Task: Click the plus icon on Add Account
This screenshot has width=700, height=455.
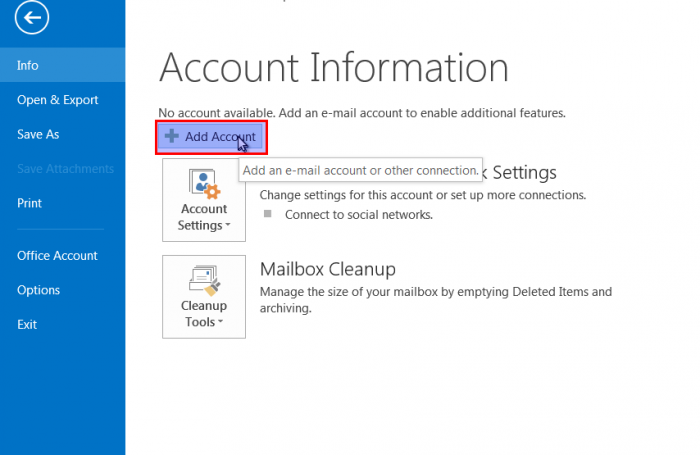Action: click(171, 136)
